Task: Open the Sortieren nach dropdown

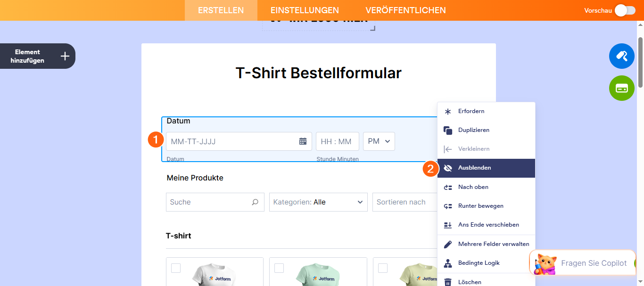Action: click(405, 202)
